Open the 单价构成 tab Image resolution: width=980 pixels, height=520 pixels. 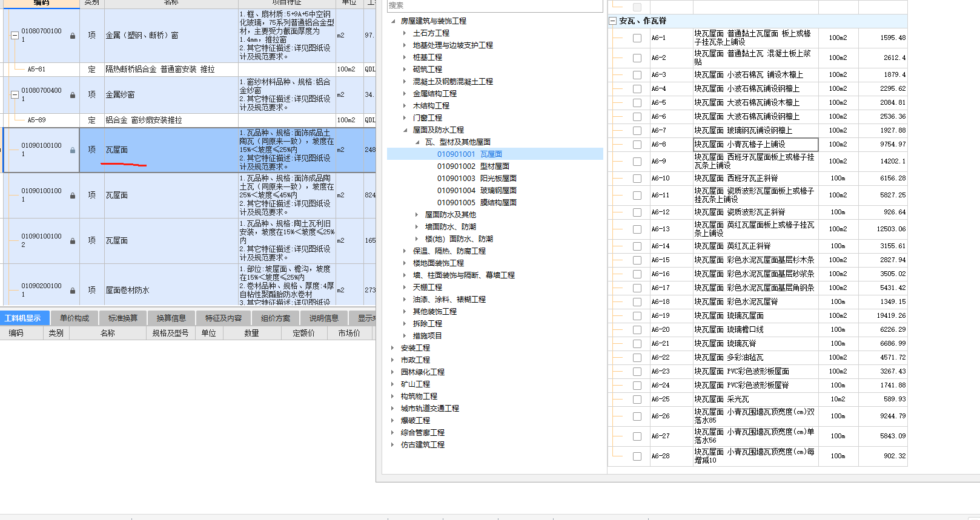74,318
